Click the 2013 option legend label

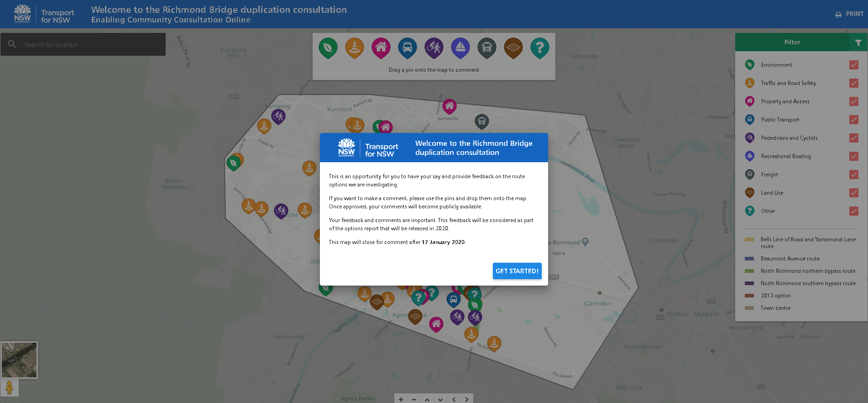click(776, 296)
